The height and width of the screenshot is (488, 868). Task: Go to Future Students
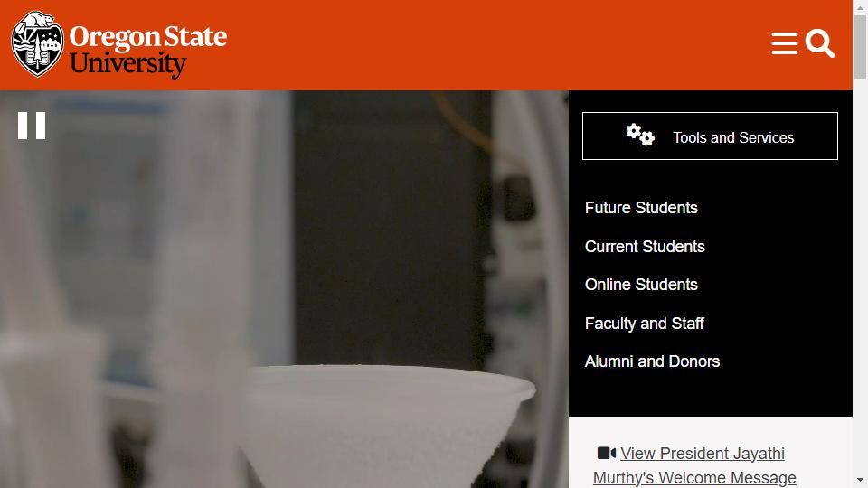(641, 208)
